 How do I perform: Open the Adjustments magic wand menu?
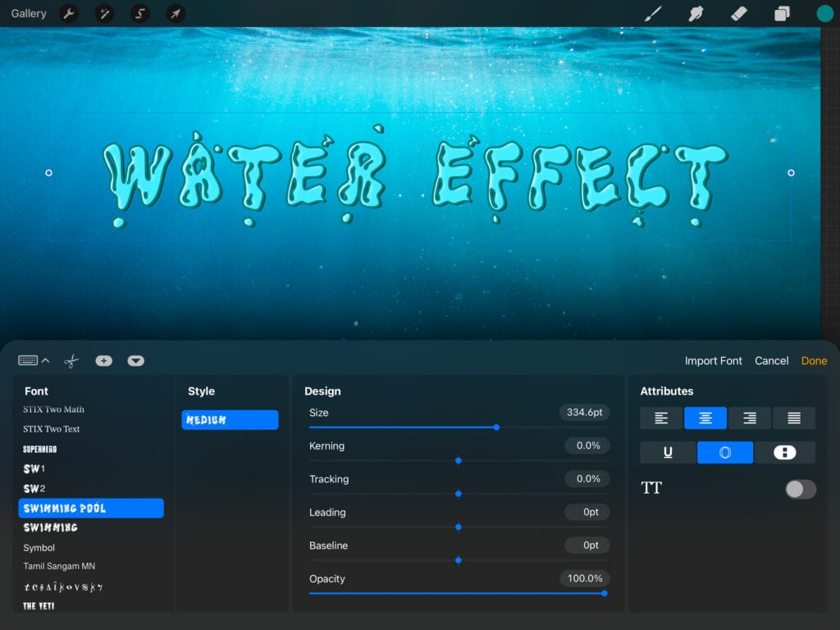tap(105, 14)
